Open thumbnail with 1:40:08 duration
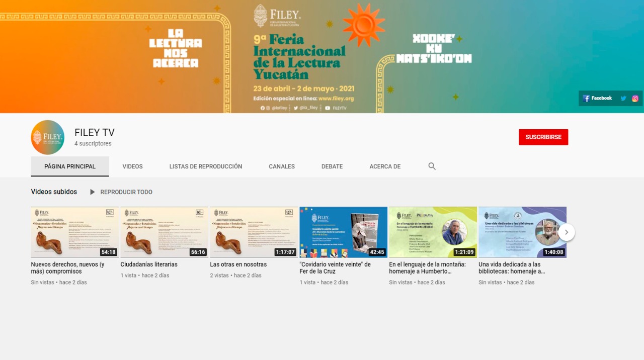 [523, 232]
